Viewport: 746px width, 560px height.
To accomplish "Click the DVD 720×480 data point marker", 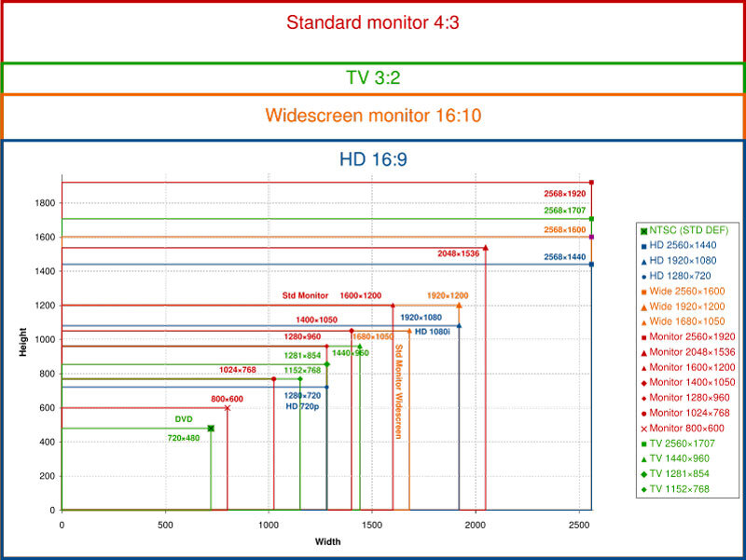I will click(211, 429).
